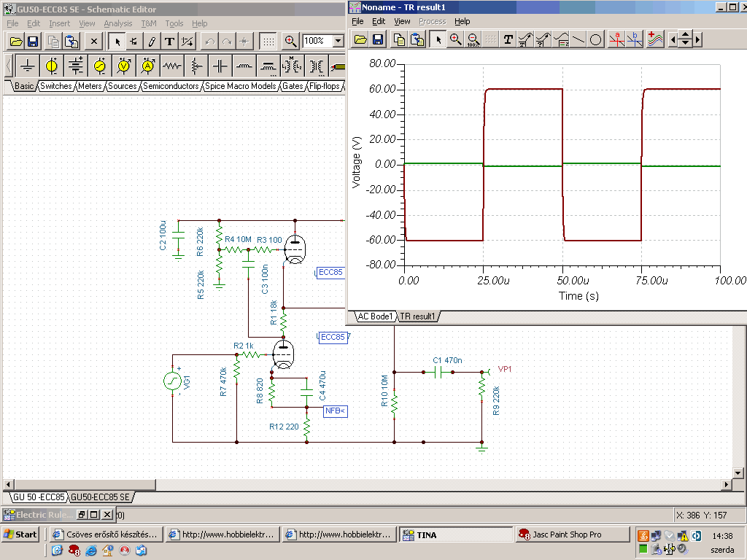
Task: Activate cursor 'a' in diagram toolbar
Action: coord(617,39)
